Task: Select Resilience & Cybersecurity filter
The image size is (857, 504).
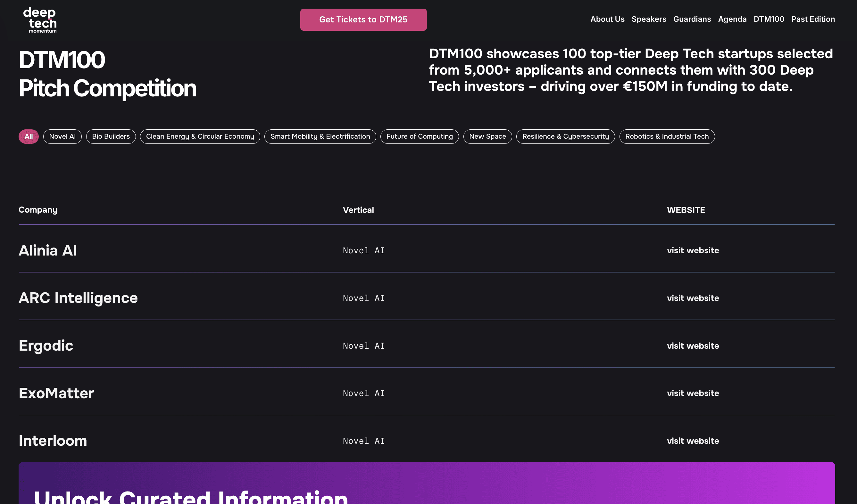Action: click(x=565, y=137)
